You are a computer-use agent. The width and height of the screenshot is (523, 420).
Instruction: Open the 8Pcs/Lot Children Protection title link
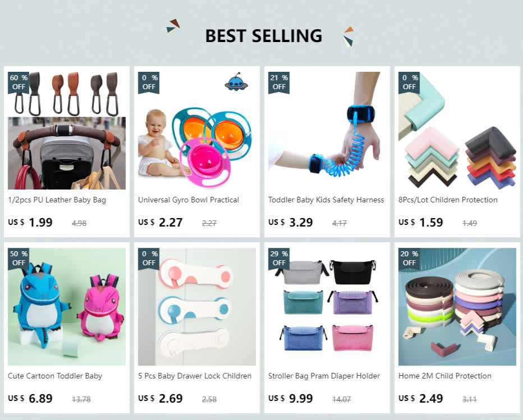[448, 200]
